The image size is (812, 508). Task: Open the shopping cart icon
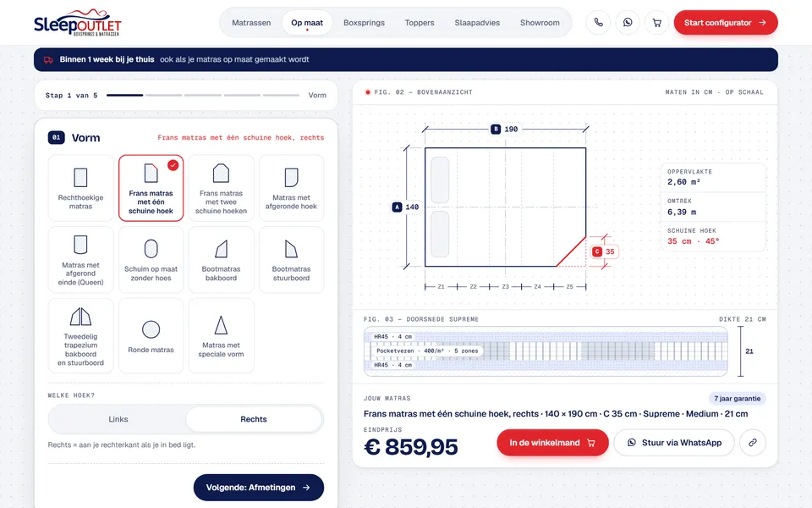[656, 23]
